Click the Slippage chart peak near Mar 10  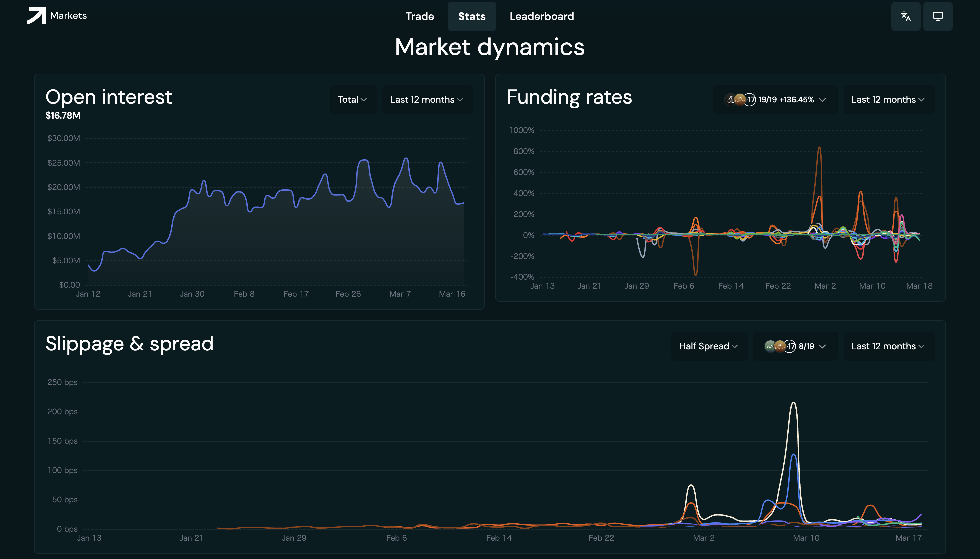793,403
